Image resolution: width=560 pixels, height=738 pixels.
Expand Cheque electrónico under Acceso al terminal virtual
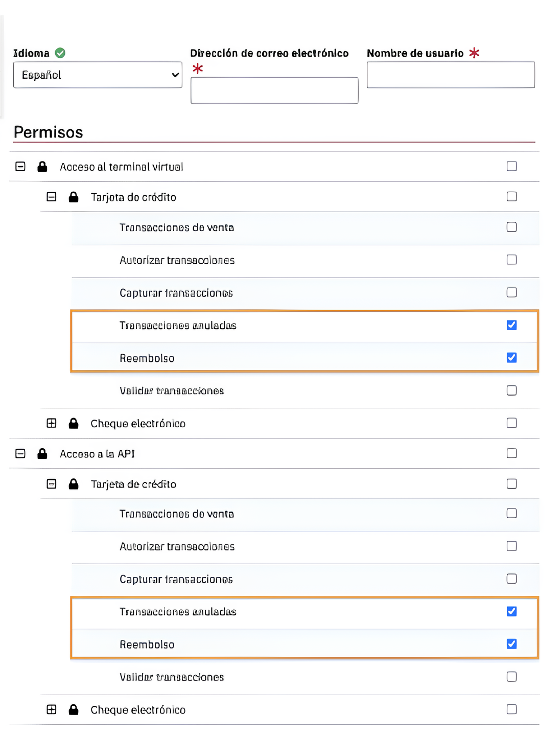click(52, 423)
